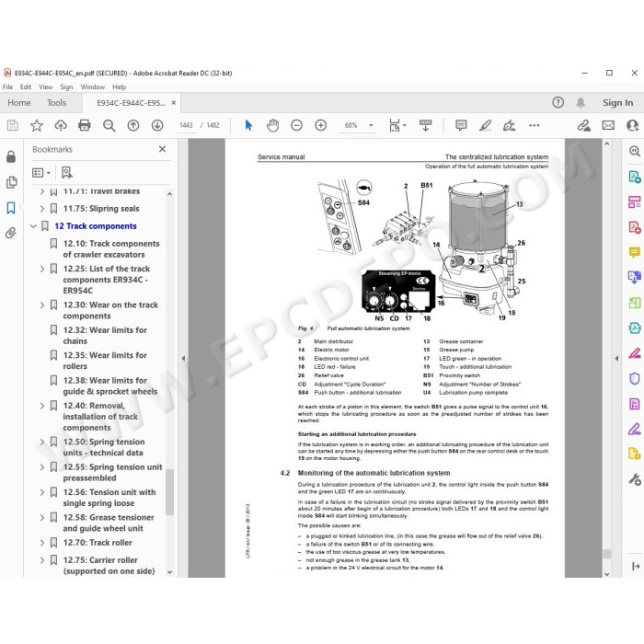Expand 12.55 Spring tension unit preassembled

pyautogui.click(x=42, y=467)
